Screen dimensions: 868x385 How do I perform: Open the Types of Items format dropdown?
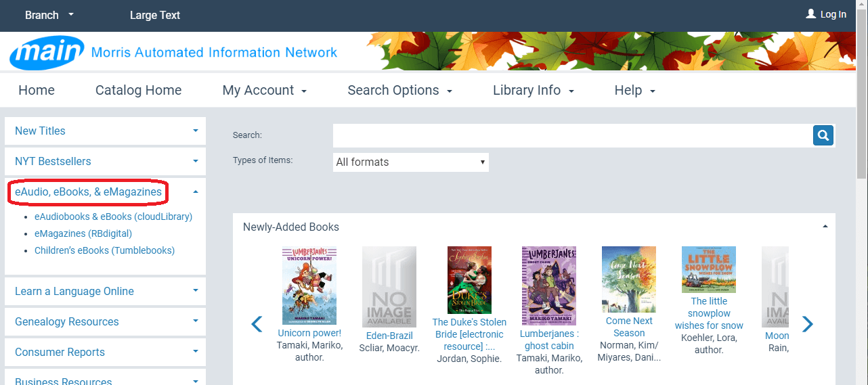(411, 162)
